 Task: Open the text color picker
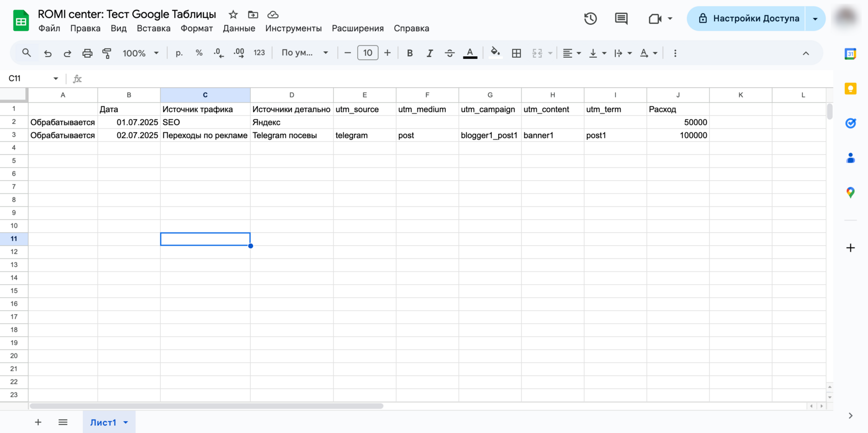pos(470,53)
